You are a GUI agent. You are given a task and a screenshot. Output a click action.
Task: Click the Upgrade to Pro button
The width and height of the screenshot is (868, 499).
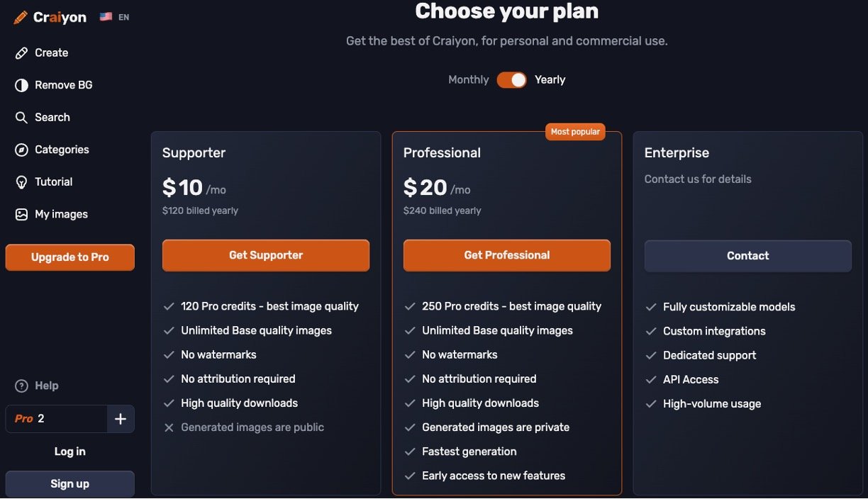click(69, 257)
